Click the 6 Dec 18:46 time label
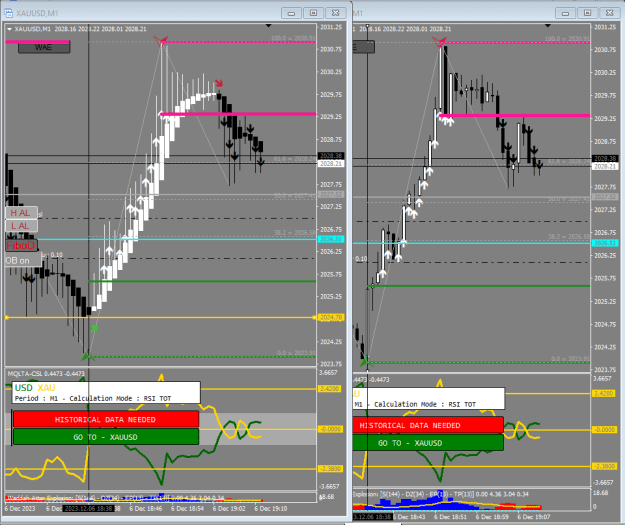Image resolution: width=625 pixels, height=525 pixels. click(146, 509)
